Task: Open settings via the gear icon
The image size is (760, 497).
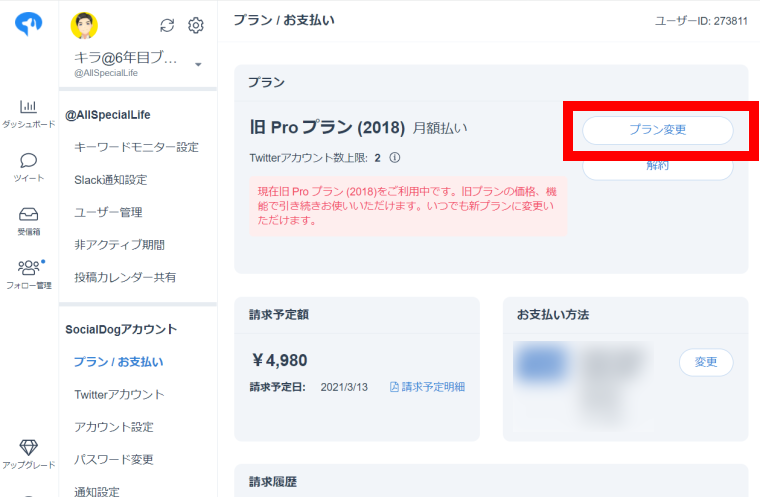Action: click(196, 26)
